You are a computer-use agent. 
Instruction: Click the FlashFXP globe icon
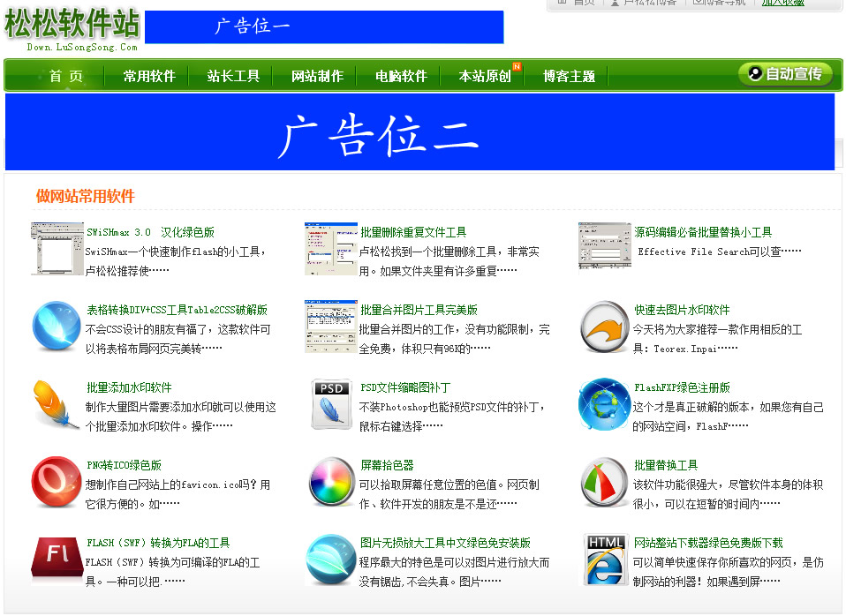click(x=604, y=404)
